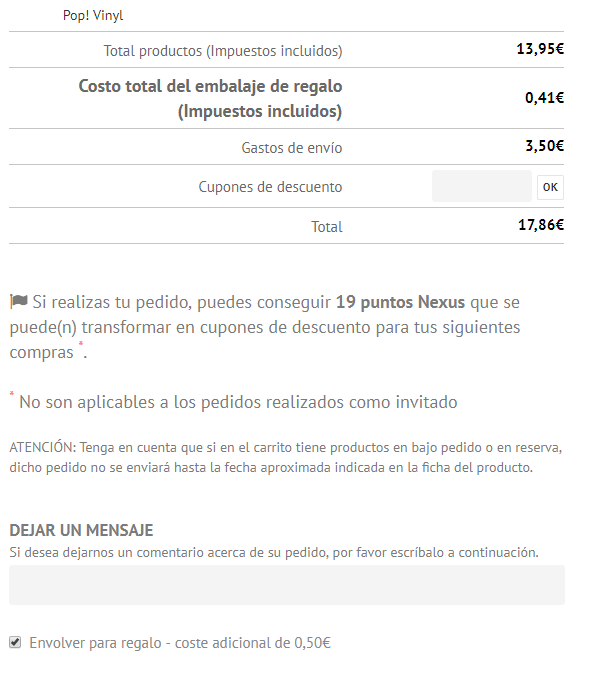Viewport: 601px width, 684px height.
Task: Click the 13,95€ products total amount
Action: click(540, 49)
